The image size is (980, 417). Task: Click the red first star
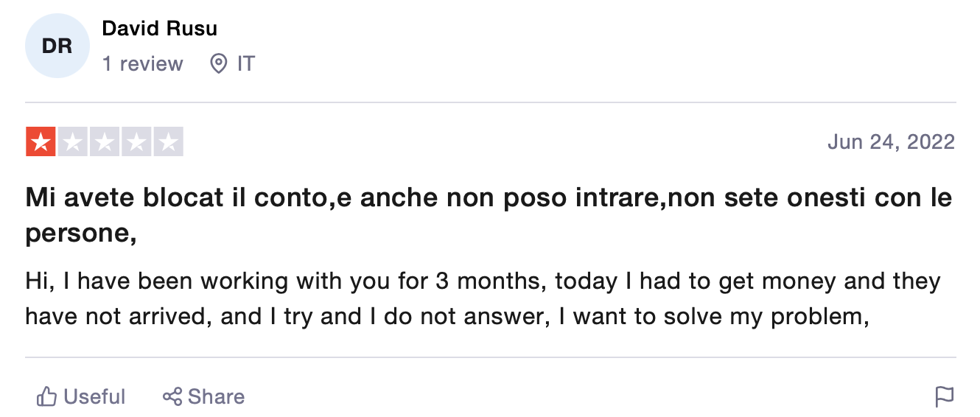41,142
